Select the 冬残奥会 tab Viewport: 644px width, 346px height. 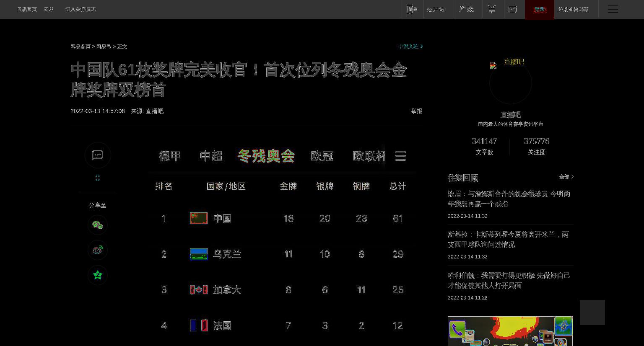tap(266, 156)
